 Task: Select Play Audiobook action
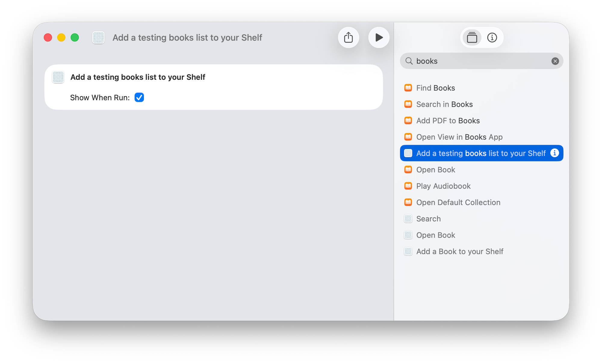(443, 186)
